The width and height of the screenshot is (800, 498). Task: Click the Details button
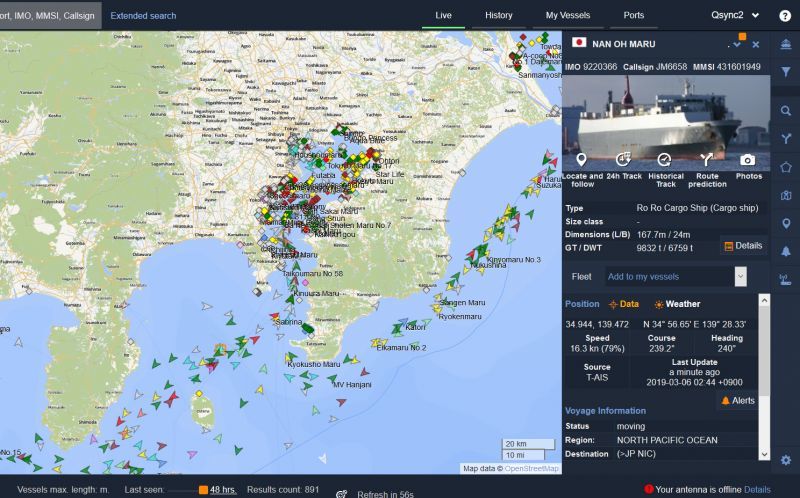tap(743, 245)
